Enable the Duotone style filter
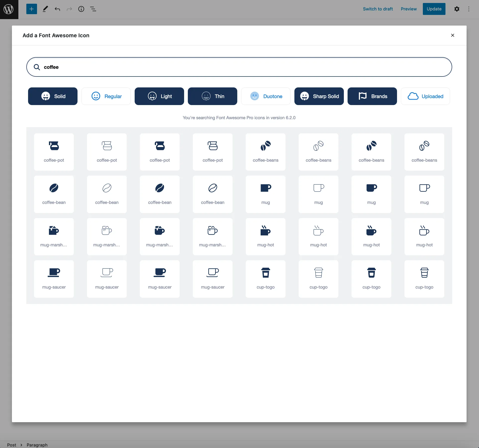The width and height of the screenshot is (479, 448). click(266, 96)
